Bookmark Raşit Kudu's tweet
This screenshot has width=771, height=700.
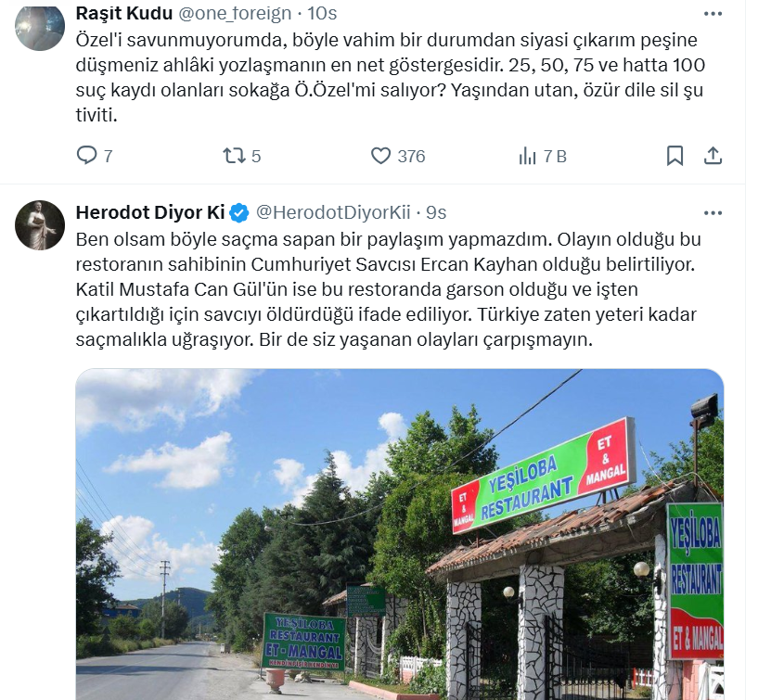tap(675, 156)
